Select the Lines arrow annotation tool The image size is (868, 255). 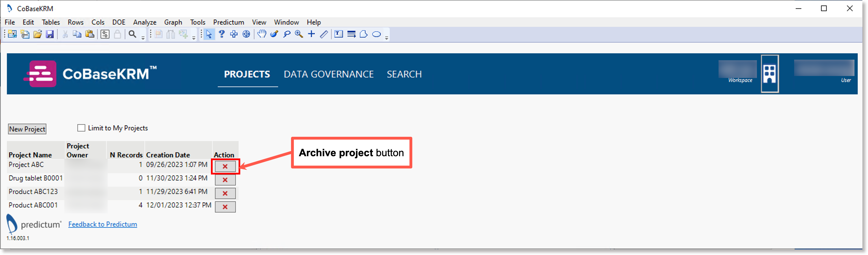coord(351,34)
